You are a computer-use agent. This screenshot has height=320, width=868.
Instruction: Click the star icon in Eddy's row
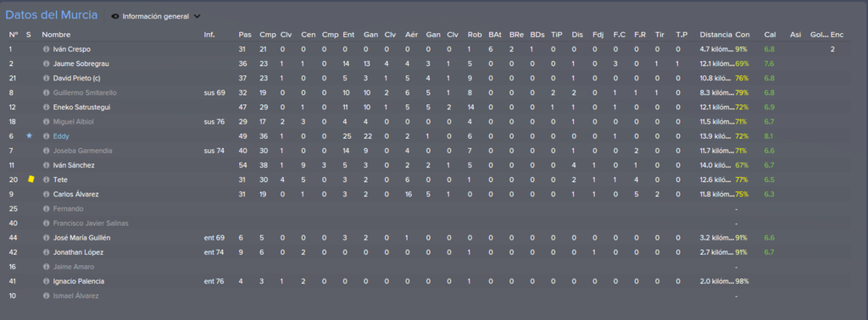pos(30,136)
